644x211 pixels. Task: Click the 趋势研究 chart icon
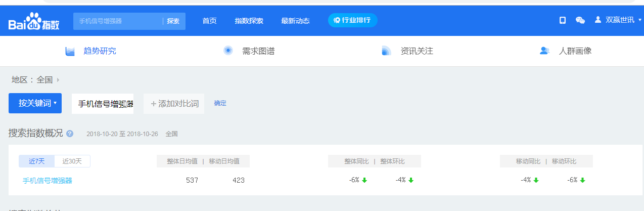[x=70, y=51]
